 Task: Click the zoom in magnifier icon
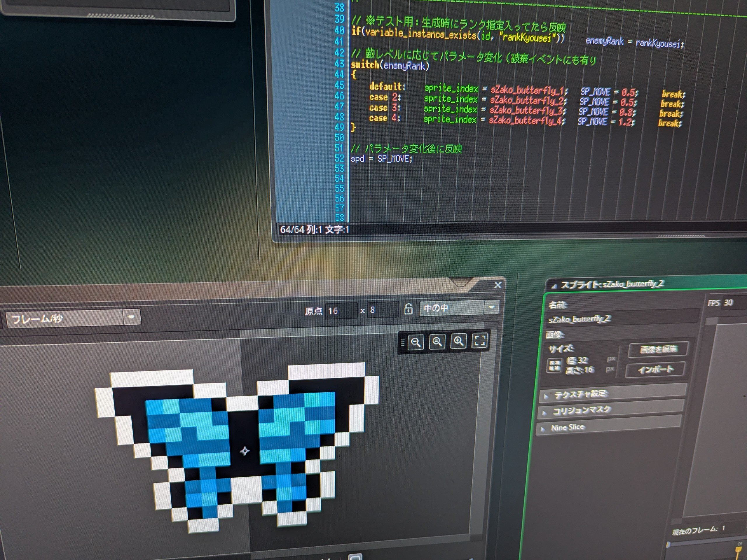[x=458, y=341]
